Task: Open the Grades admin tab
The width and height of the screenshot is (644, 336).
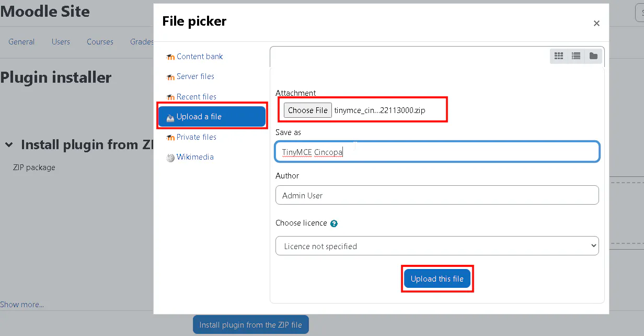Action: click(142, 42)
